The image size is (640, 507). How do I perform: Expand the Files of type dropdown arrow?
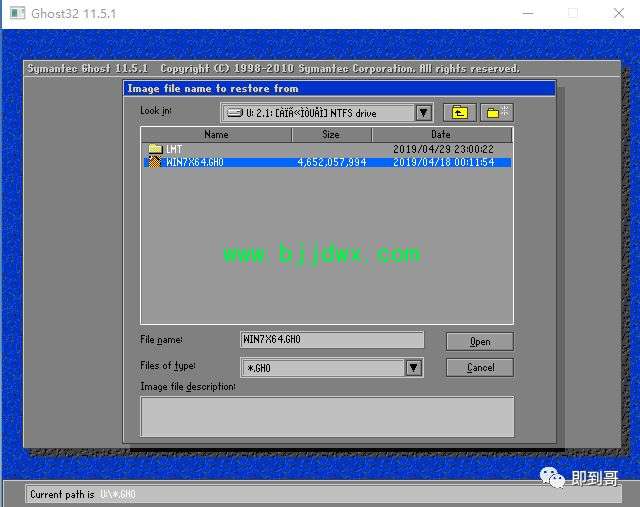[413, 368]
